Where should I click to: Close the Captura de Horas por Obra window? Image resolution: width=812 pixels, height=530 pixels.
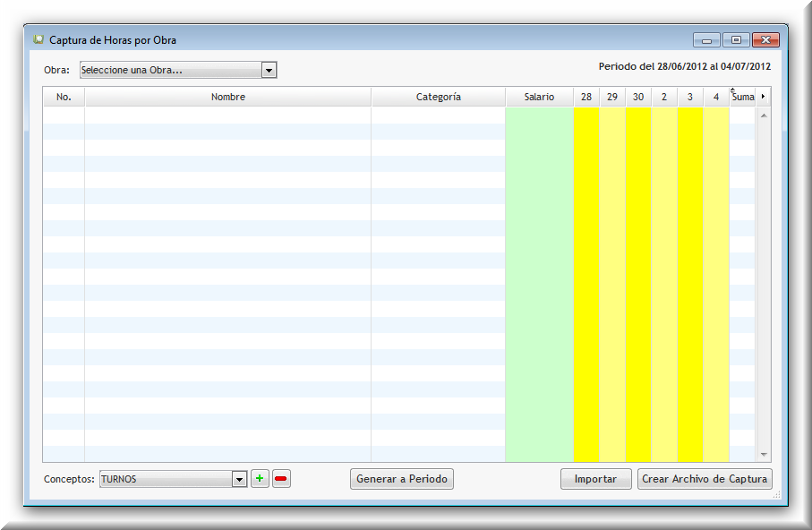pos(766,40)
